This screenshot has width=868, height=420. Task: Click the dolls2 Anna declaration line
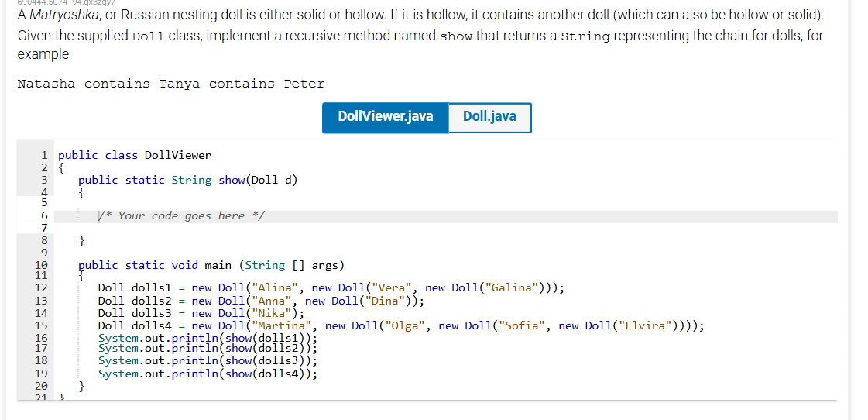pyautogui.click(x=261, y=301)
